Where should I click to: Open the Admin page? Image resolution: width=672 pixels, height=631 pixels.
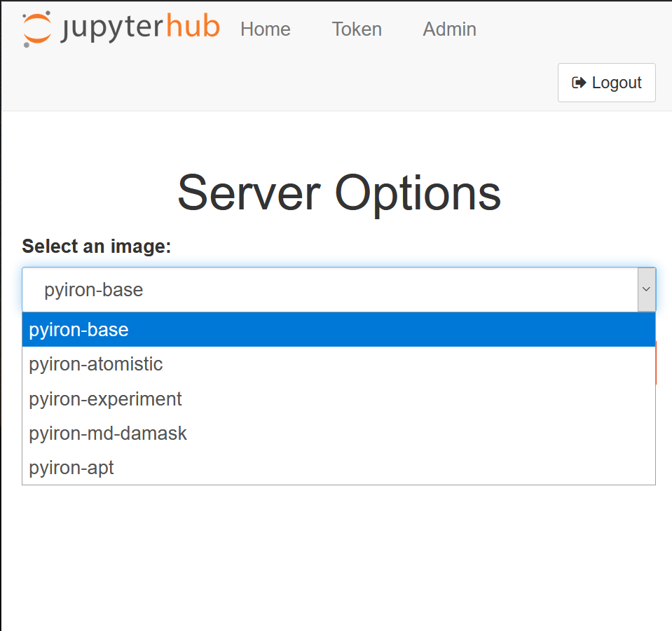tap(449, 29)
